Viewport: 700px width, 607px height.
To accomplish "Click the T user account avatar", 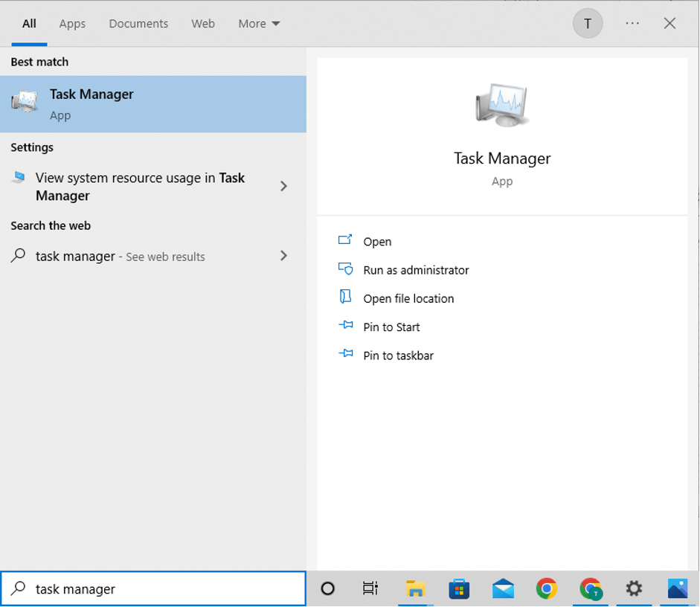I will point(588,23).
